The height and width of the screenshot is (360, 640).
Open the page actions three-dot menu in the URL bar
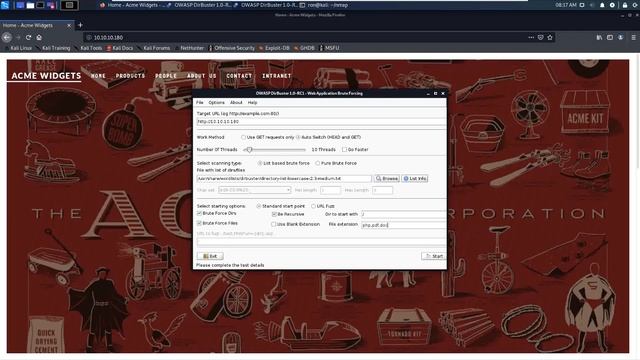[x=531, y=37]
